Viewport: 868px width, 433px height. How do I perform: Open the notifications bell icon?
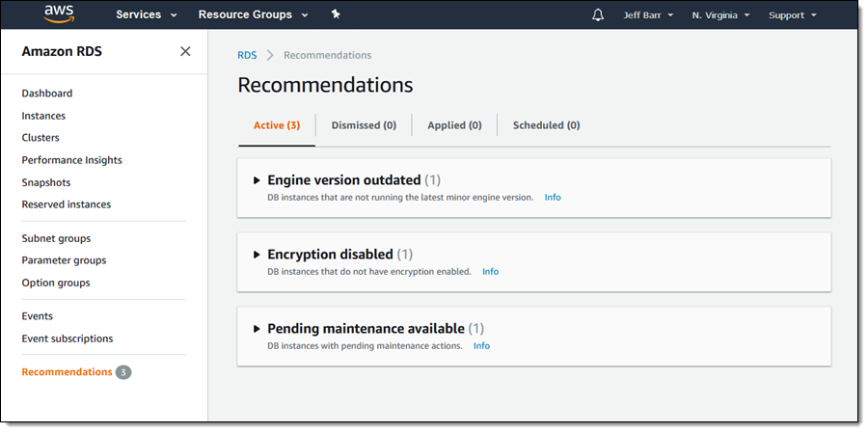598,15
